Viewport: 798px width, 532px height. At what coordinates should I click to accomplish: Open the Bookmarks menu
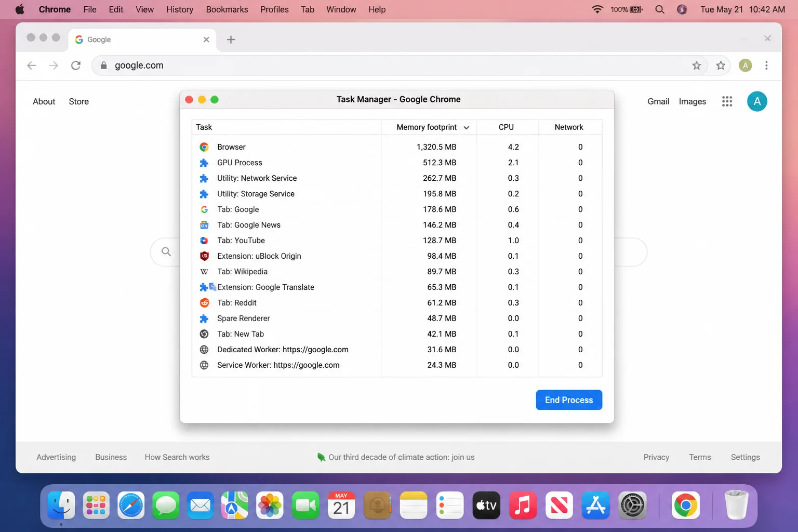[x=227, y=9]
